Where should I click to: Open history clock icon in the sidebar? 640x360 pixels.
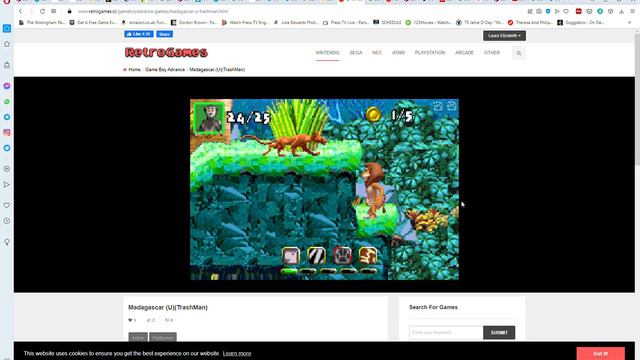[7, 221]
